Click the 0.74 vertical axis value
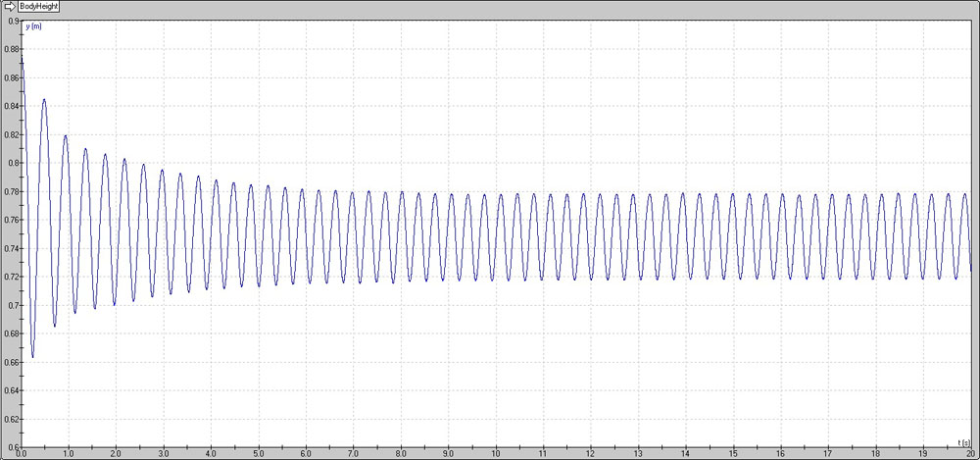 11,248
